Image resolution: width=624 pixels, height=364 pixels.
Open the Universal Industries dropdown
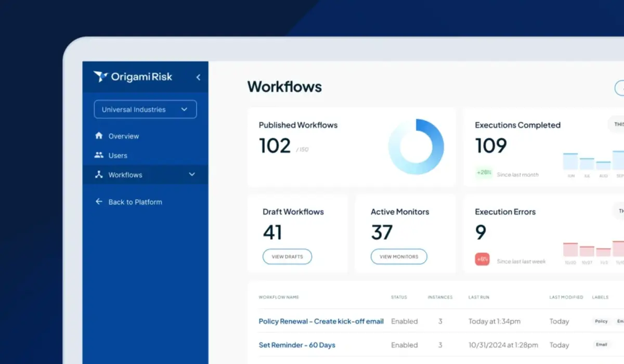coord(145,109)
